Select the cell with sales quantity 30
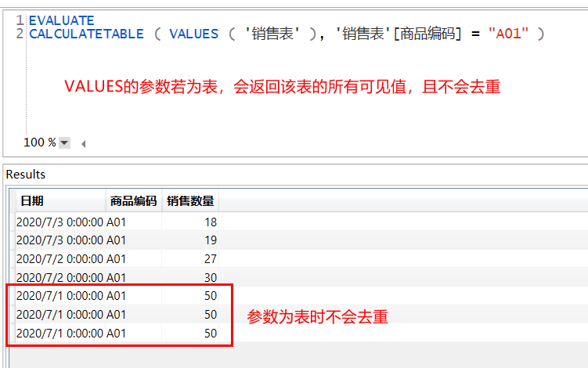The width and height of the screenshot is (588, 368). click(190, 278)
